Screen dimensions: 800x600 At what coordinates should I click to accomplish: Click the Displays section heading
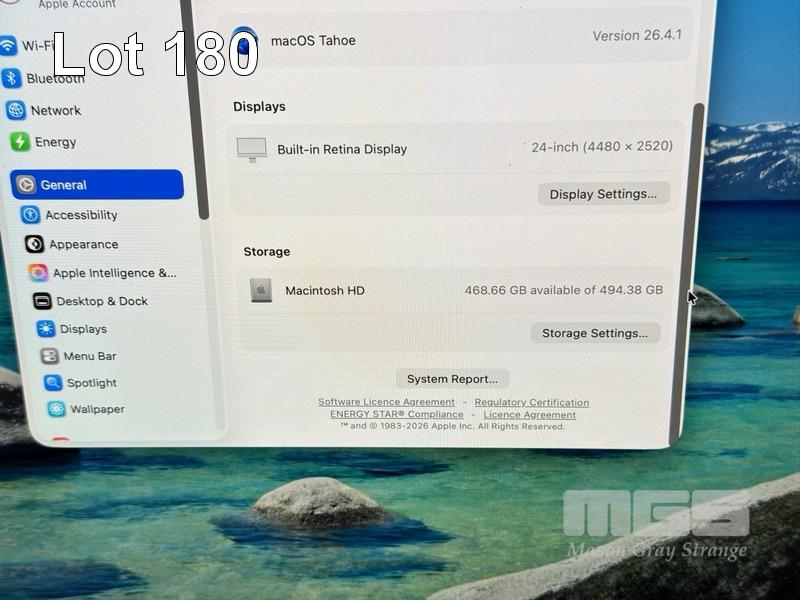click(259, 107)
